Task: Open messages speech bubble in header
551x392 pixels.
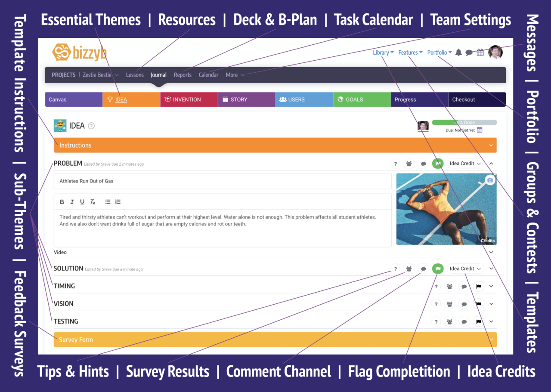Action: (469, 53)
